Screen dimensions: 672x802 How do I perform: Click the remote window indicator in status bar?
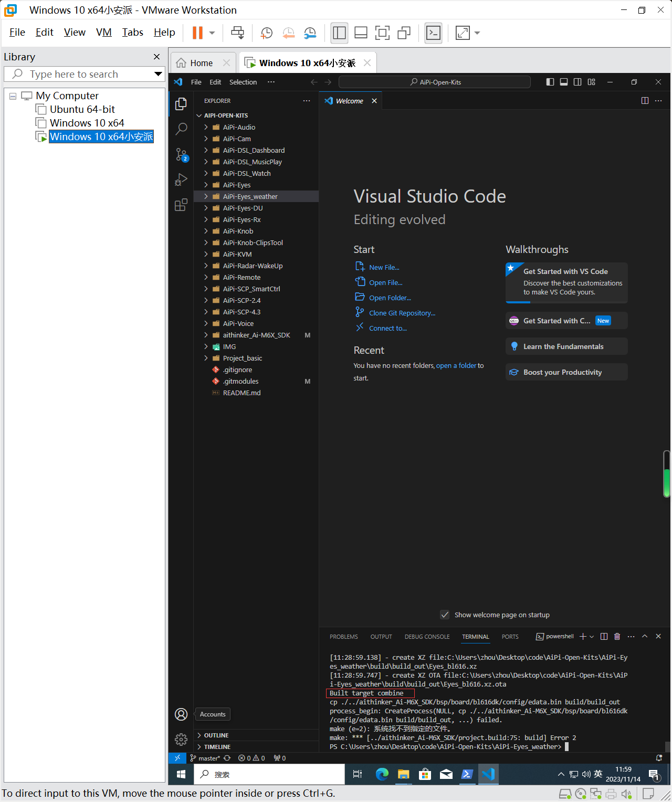point(177,758)
